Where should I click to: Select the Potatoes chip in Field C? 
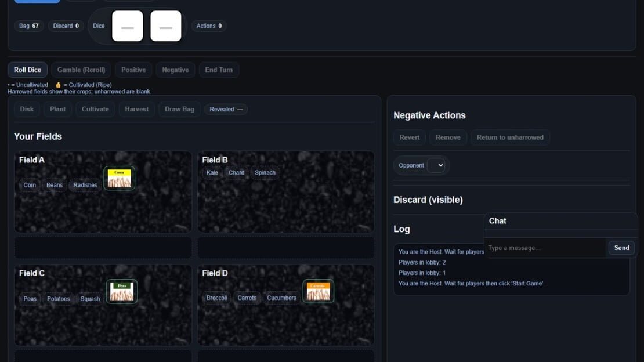coord(59,299)
